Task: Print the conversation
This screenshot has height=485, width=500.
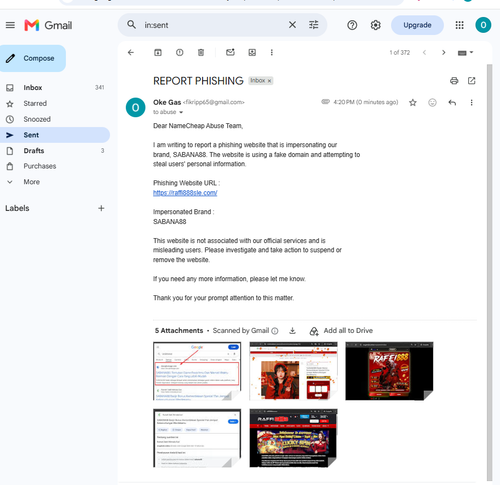Action: pos(454,81)
